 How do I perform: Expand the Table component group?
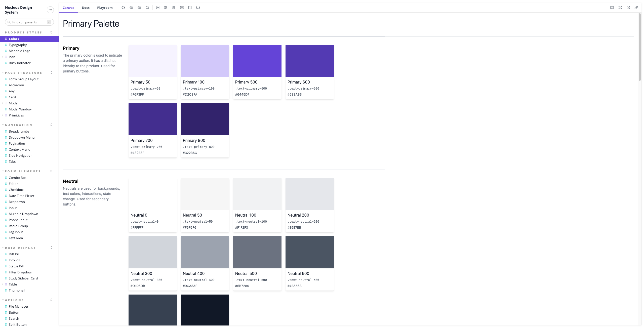(x=3, y=284)
